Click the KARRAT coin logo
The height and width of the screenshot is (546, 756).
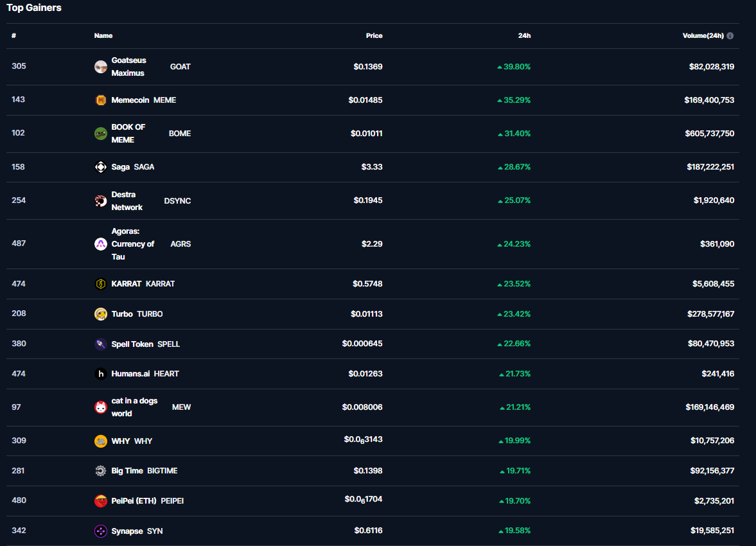click(101, 284)
